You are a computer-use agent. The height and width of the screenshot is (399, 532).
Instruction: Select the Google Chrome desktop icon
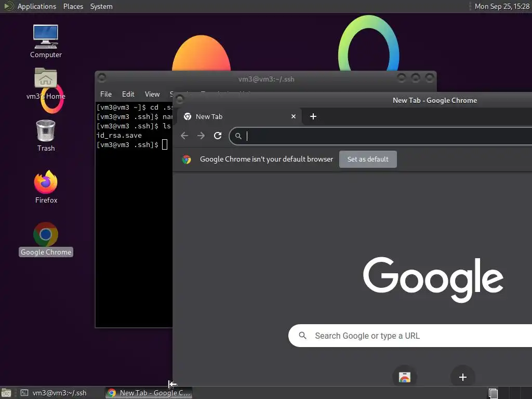point(46,239)
